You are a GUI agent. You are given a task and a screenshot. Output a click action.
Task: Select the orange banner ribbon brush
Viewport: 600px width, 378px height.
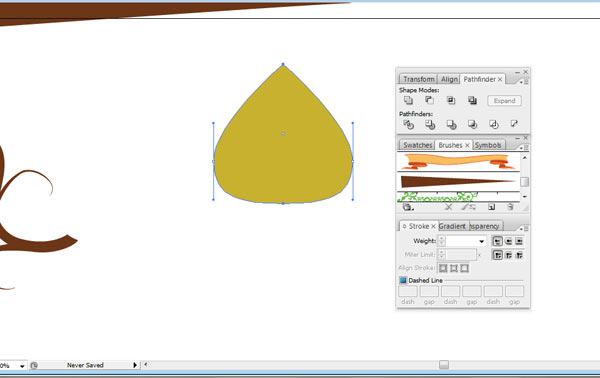[458, 161]
